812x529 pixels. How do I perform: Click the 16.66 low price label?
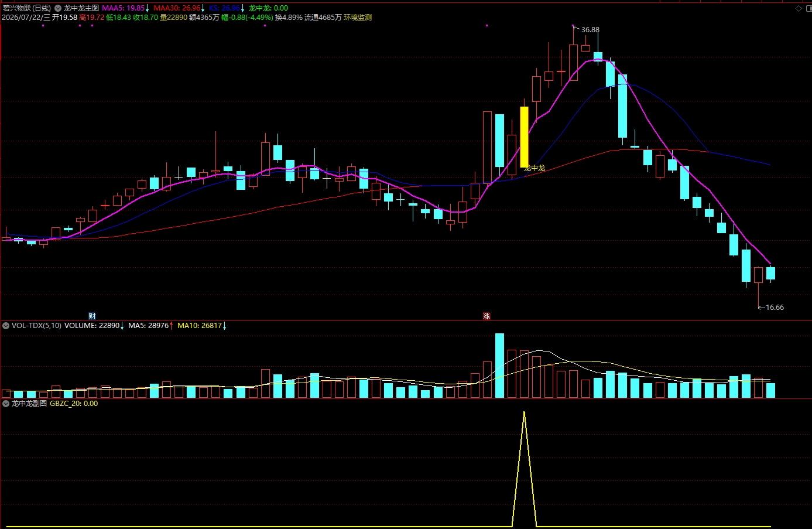pyautogui.click(x=775, y=308)
